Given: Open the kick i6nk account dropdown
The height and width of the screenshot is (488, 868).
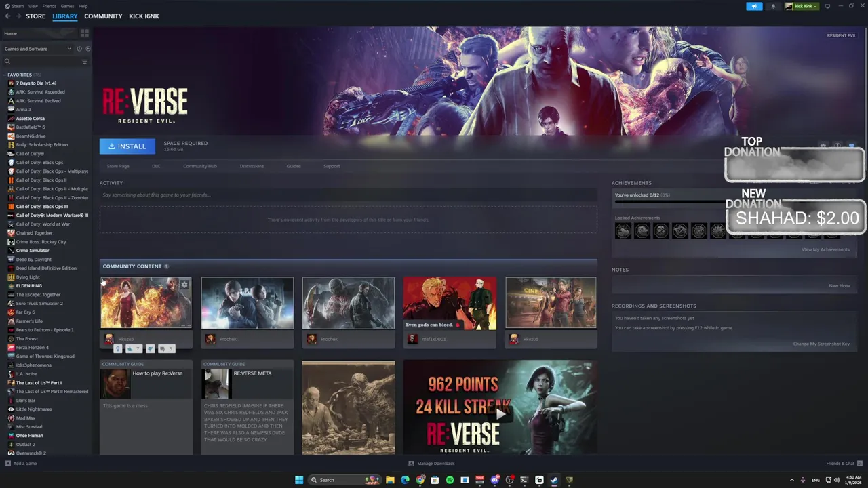Looking at the screenshot, I should pyautogui.click(x=802, y=6).
